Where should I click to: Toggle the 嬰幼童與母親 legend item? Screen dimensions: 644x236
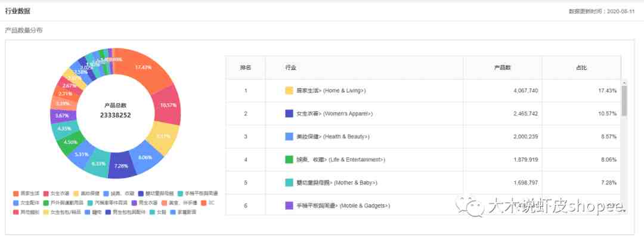(x=156, y=193)
